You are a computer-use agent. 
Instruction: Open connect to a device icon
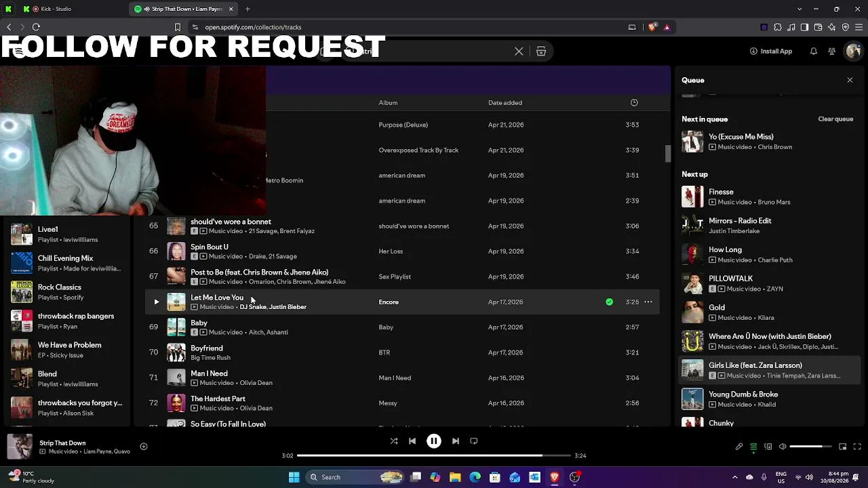point(768,447)
